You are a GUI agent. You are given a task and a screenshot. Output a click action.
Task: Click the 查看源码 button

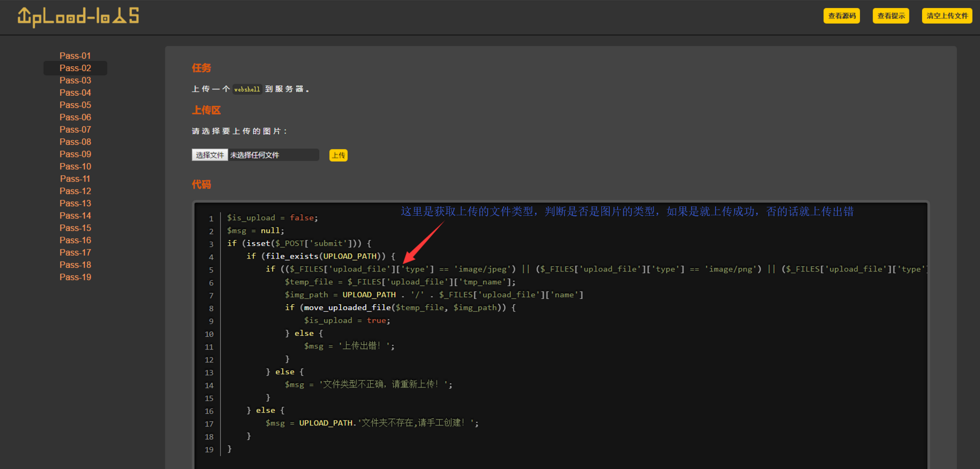[842, 16]
